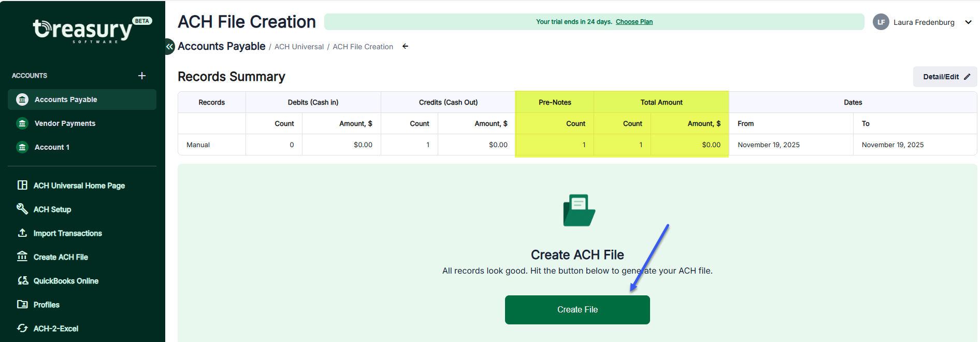
Task: Open the QuickBooks Online integration
Action: [66, 281]
